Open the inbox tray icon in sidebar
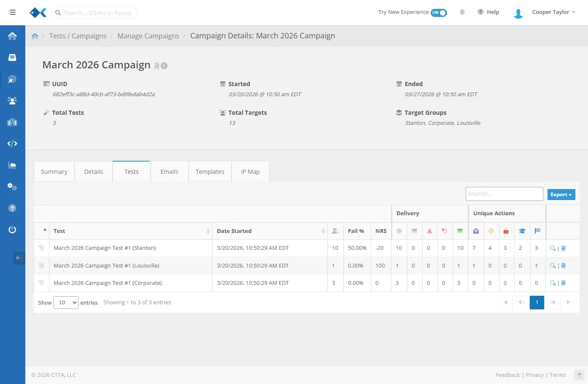 click(12, 57)
